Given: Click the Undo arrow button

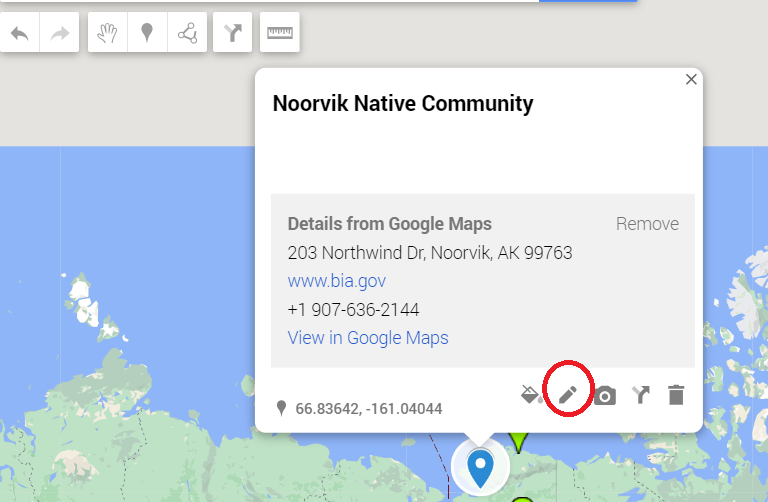Looking at the screenshot, I should 20,32.
